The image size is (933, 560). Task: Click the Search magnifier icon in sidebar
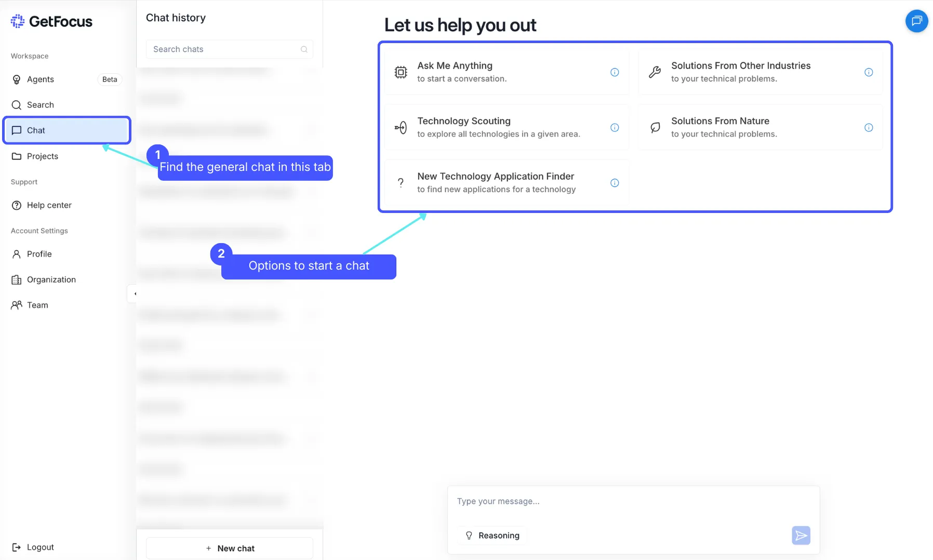pyautogui.click(x=17, y=105)
